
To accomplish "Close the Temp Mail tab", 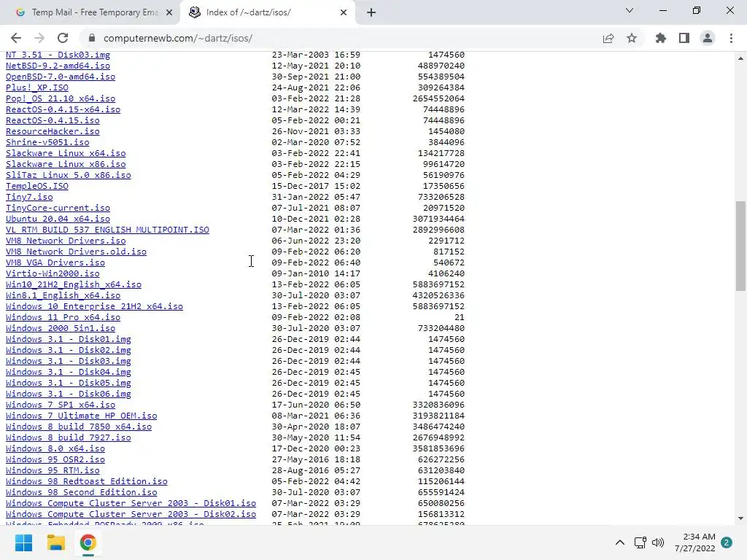I will [169, 12].
